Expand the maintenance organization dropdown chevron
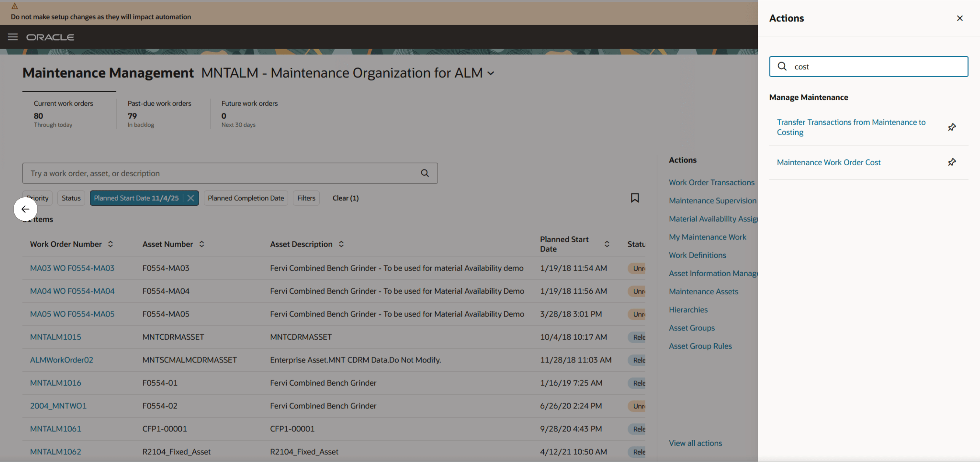This screenshot has width=980, height=462. 491,73
